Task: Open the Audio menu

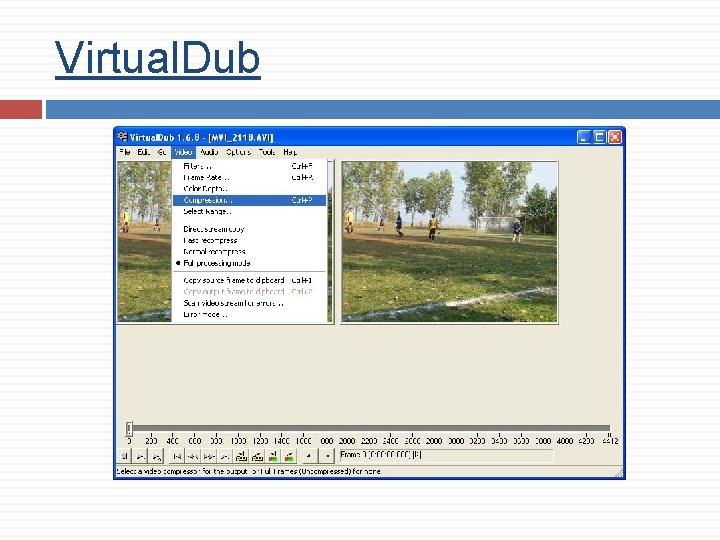Action: pyautogui.click(x=209, y=152)
